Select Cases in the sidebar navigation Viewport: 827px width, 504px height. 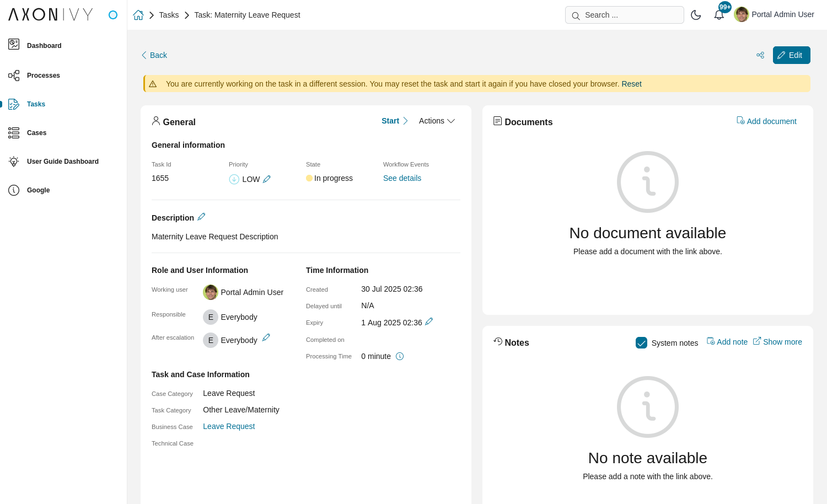point(36,133)
